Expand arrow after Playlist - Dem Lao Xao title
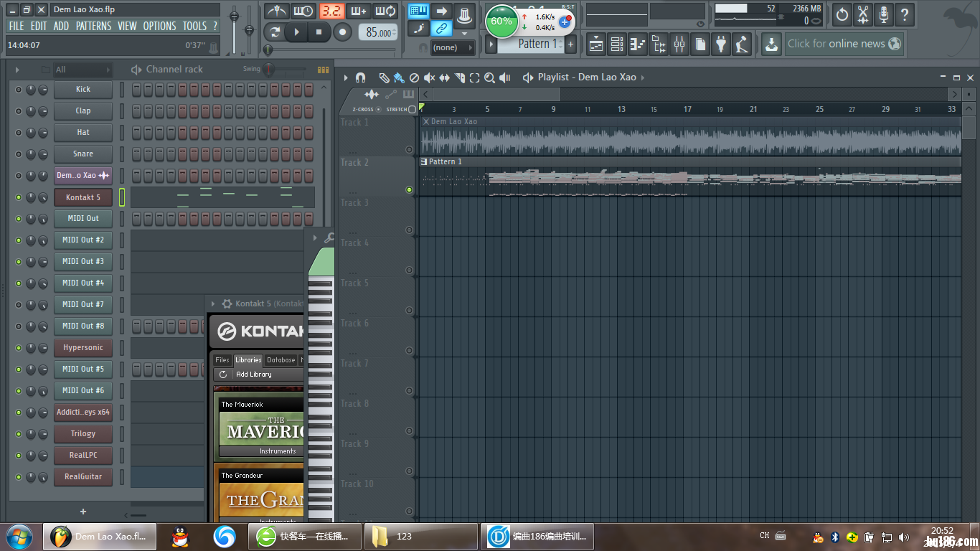The width and height of the screenshot is (980, 551). [643, 77]
